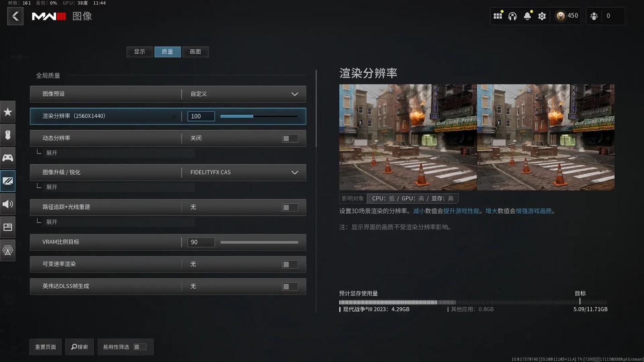The width and height of the screenshot is (644, 362).
Task: Click the 渲染分辨率 slider track
Action: click(x=259, y=116)
